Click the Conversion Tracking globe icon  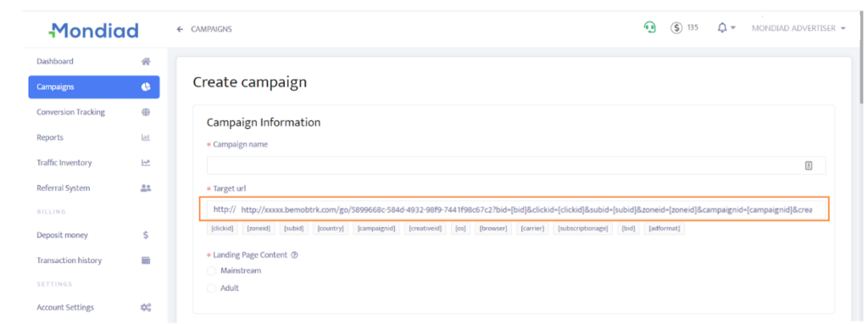point(146,112)
